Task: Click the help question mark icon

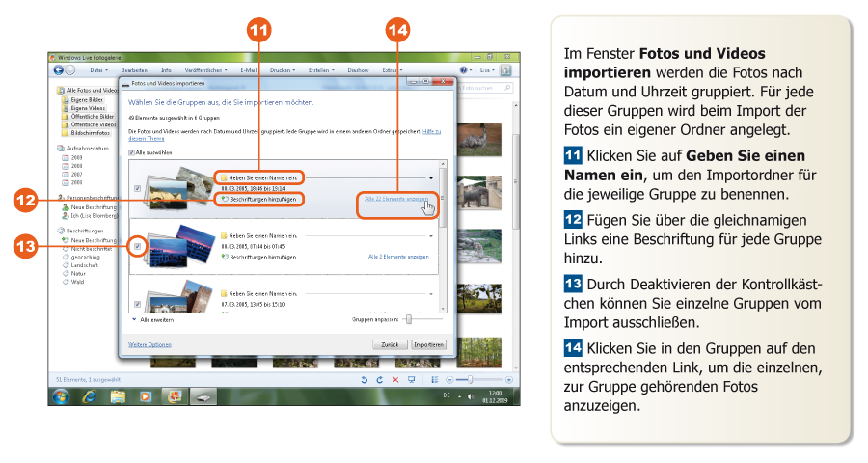Action: coord(464,70)
